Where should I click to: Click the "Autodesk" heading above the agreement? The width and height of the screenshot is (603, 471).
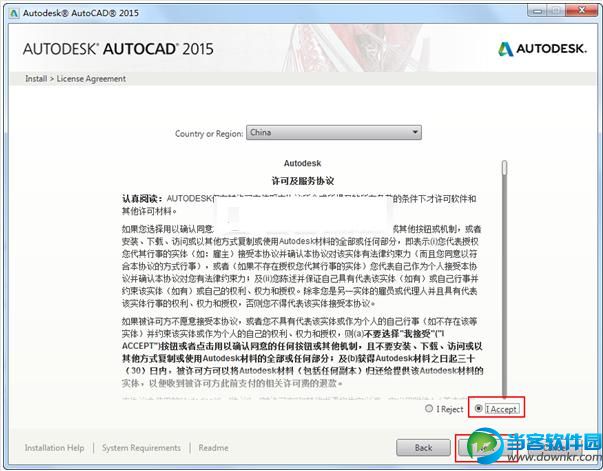tap(302, 163)
